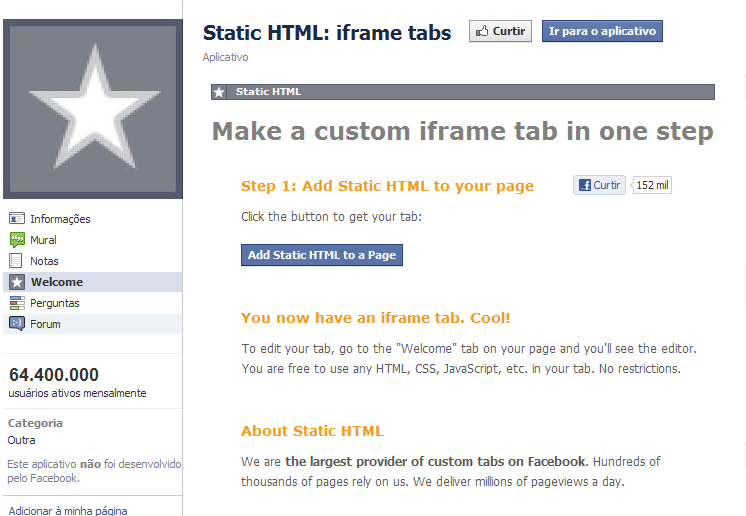
Task: Click the Outra category value
Action: tap(21, 440)
